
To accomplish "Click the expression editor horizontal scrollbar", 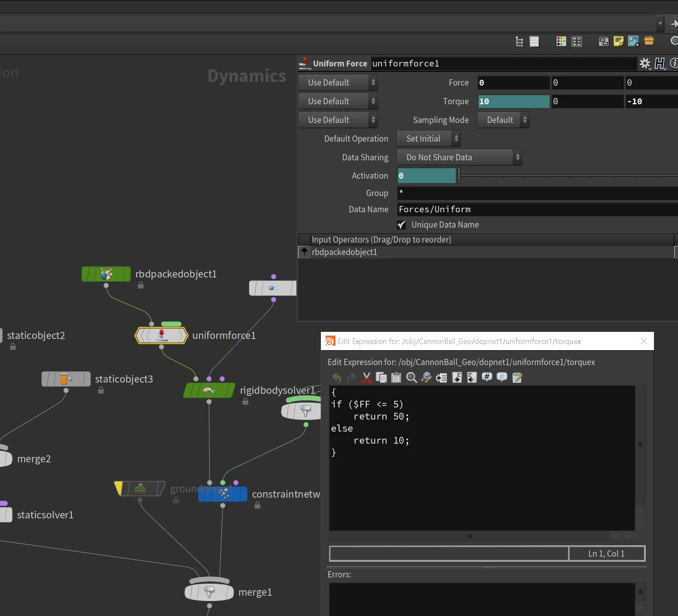I will pos(469,536).
